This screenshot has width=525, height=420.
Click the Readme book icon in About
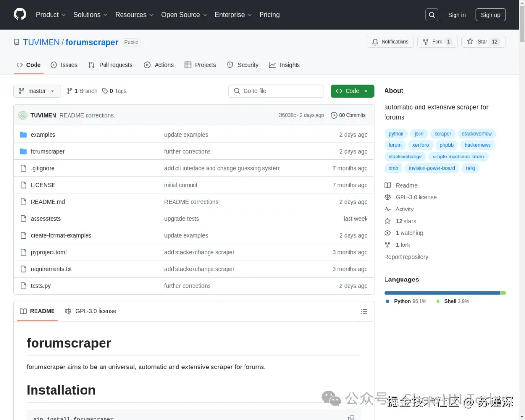point(387,185)
